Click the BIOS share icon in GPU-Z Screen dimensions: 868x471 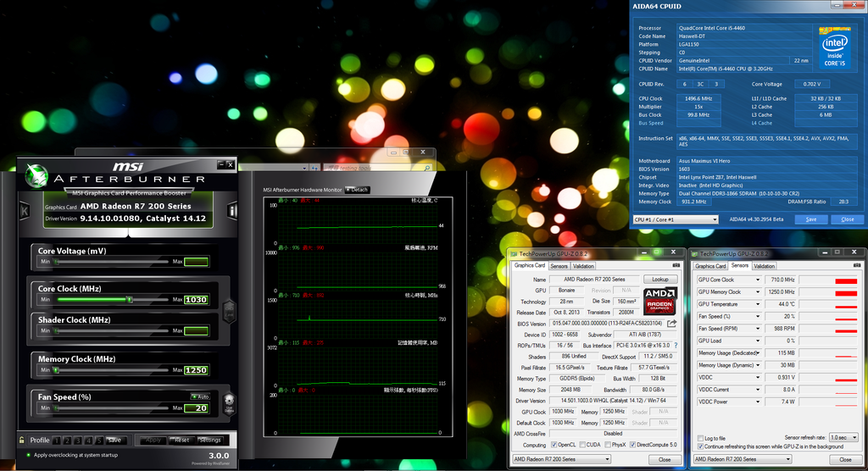pyautogui.click(x=672, y=323)
